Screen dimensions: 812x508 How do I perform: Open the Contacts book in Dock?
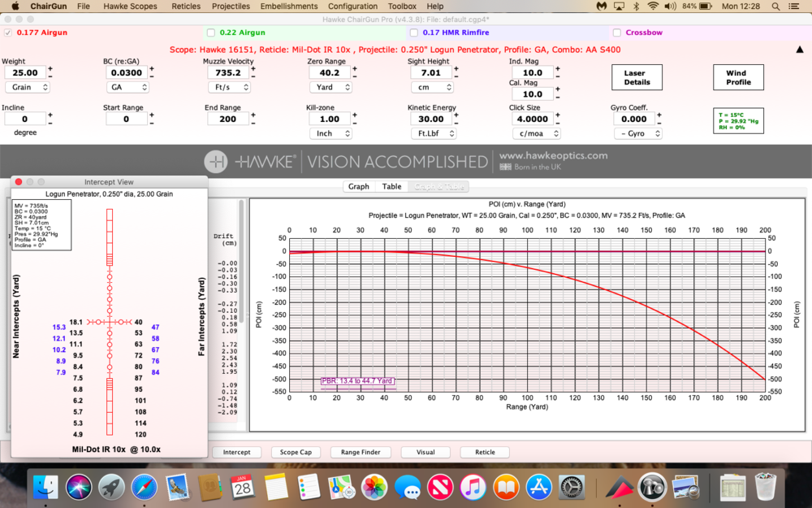[x=209, y=487]
